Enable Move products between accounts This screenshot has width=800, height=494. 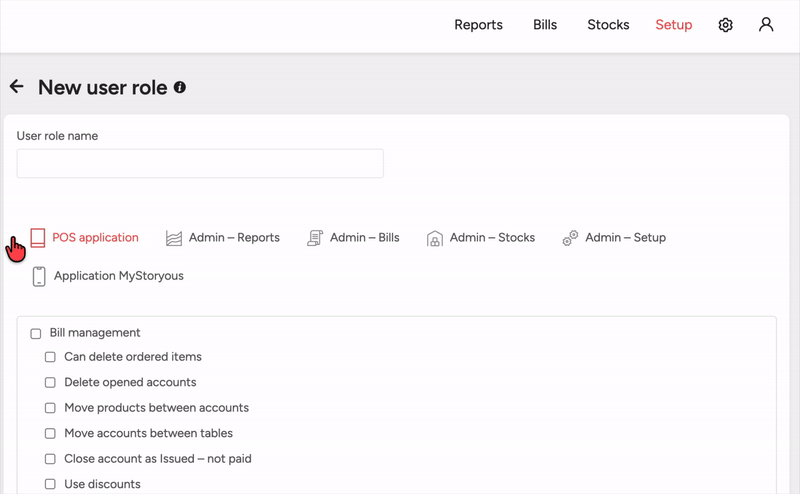coord(50,408)
